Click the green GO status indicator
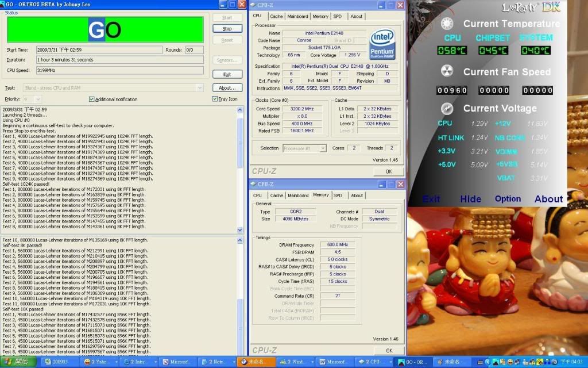588x368 pixels. tap(106, 30)
